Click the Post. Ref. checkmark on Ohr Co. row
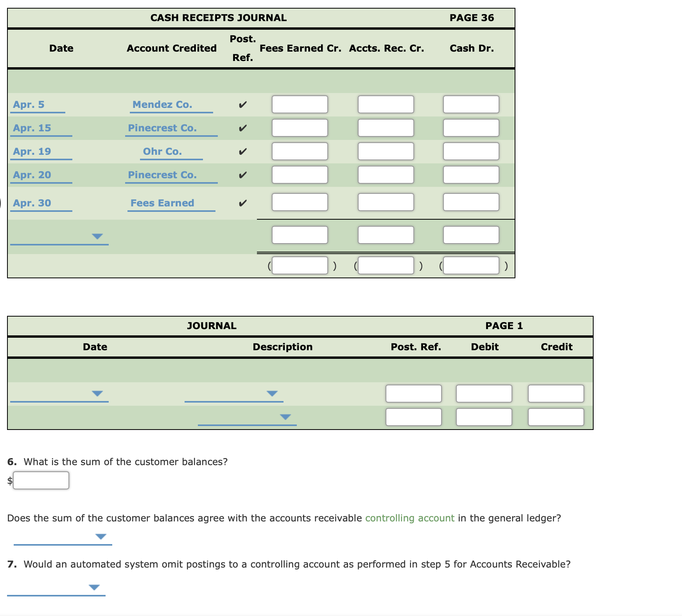This screenshot has width=682, height=616. (243, 151)
